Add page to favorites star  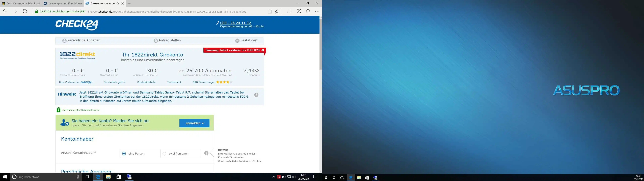click(x=277, y=12)
